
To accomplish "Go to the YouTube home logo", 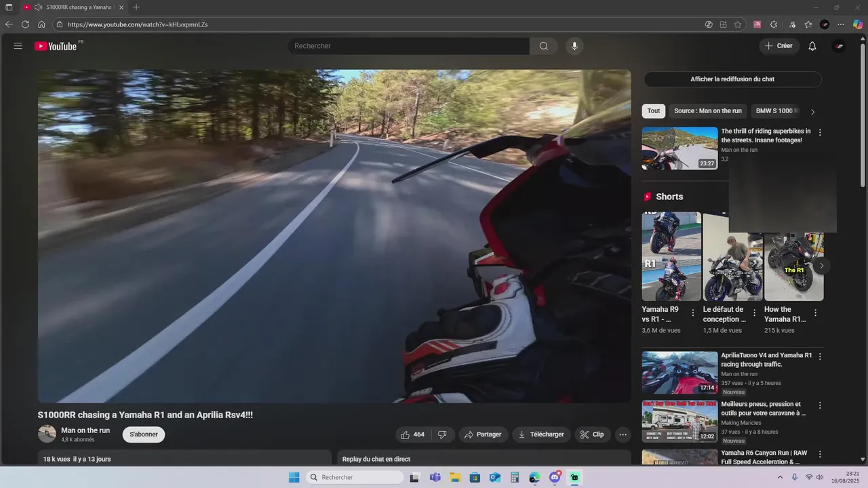I will click(56, 46).
